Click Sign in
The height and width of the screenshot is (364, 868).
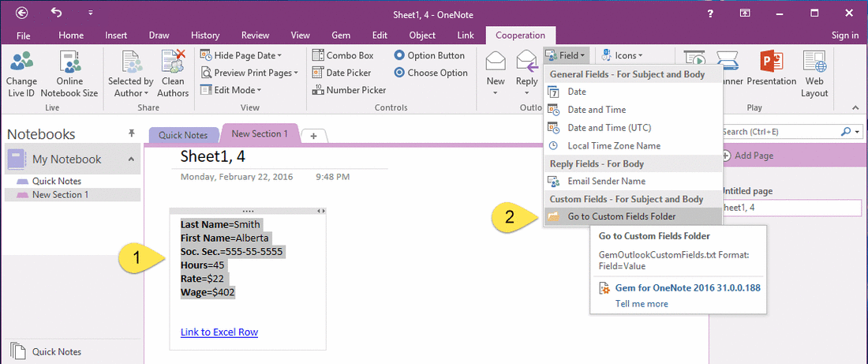click(x=845, y=36)
